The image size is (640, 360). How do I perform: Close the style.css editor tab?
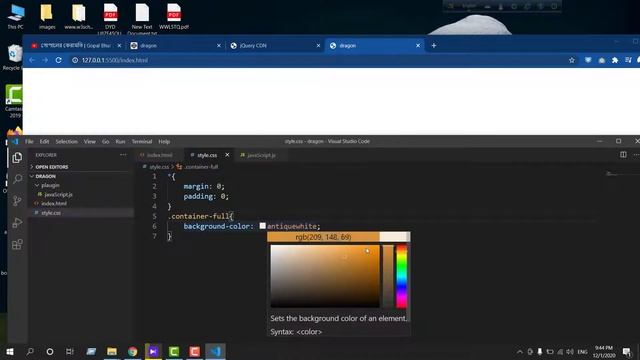coord(227,155)
